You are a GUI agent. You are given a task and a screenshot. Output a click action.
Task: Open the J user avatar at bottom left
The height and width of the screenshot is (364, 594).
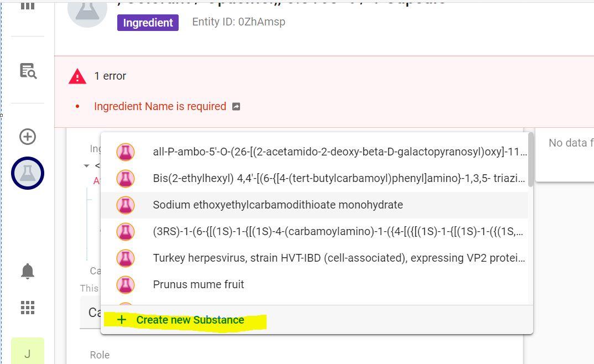pos(28,353)
